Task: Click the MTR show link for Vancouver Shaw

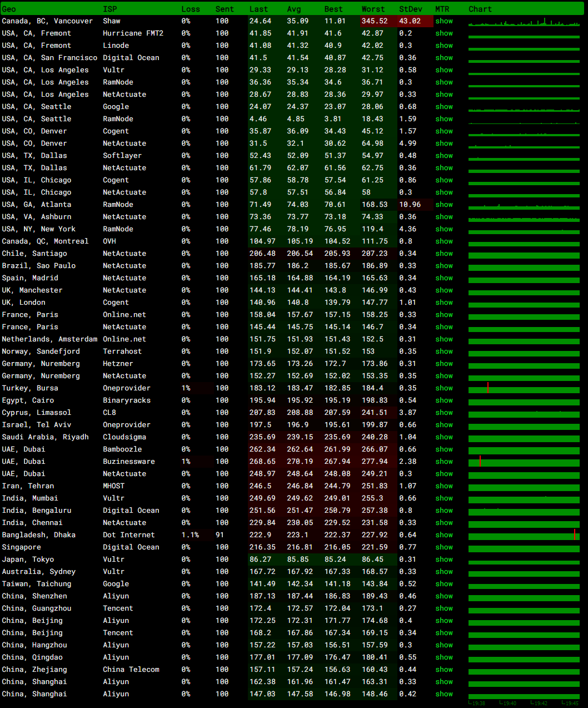Action: click(444, 21)
